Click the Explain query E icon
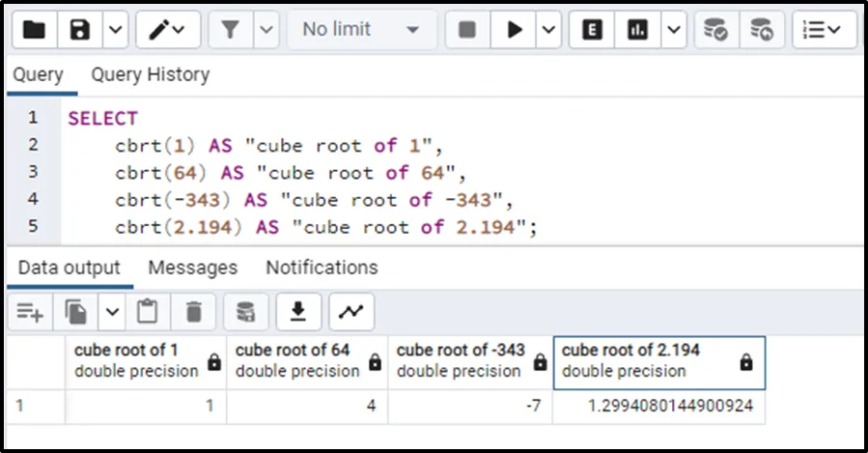Screen dimensions: 868x453 [x=592, y=30]
